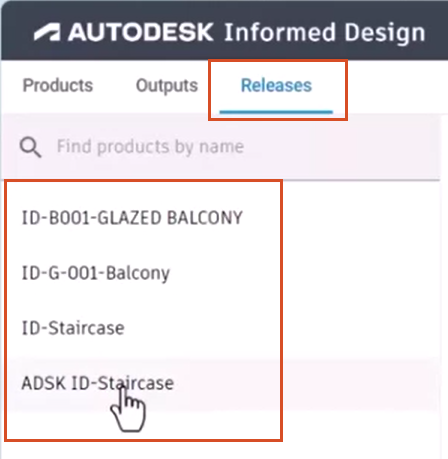
Task: Switch to the Products tab
Action: pos(58,85)
